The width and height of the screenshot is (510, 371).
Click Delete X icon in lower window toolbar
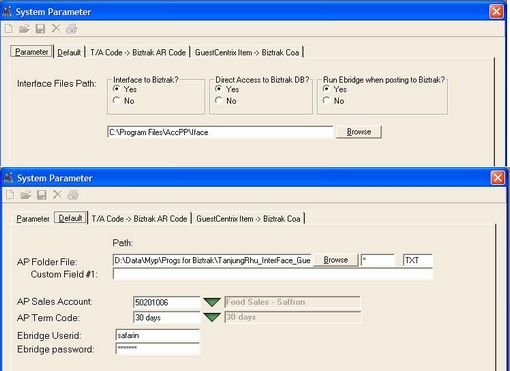pos(57,194)
